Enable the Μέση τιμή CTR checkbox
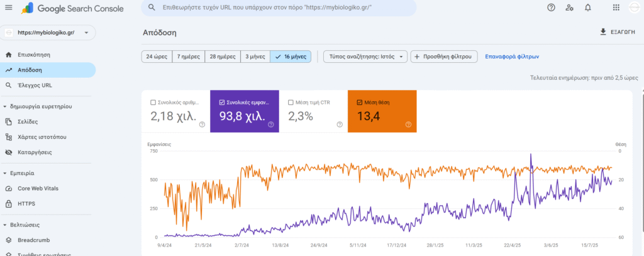This screenshot has width=644, height=256. [290, 103]
